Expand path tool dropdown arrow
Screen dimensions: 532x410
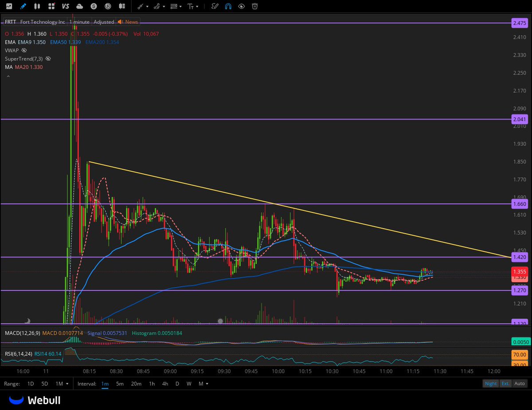click(164, 7)
